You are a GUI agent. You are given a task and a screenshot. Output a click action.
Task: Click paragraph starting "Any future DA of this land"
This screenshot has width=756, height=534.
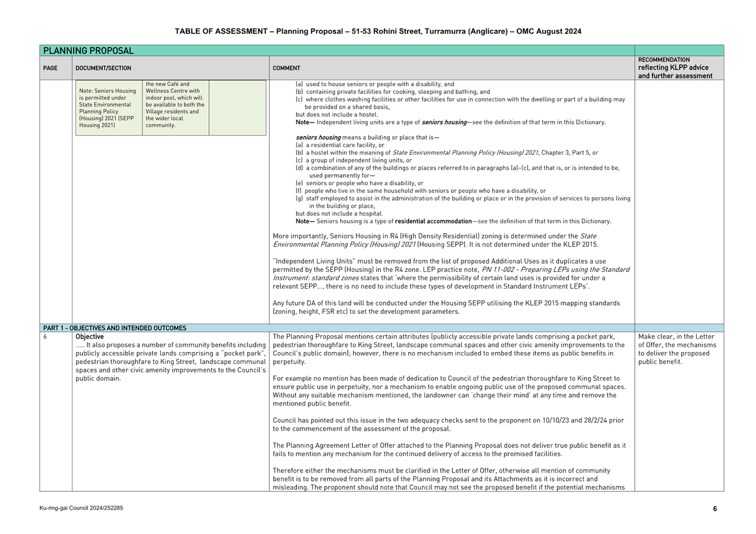(x=446, y=307)
